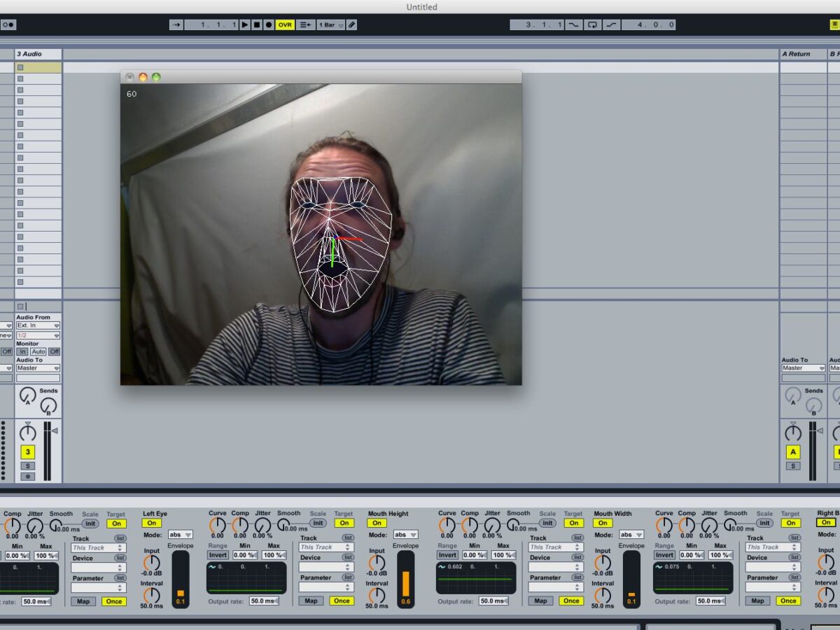Click Invert button in Left Eye device
The height and width of the screenshot is (630, 840).
click(x=218, y=555)
